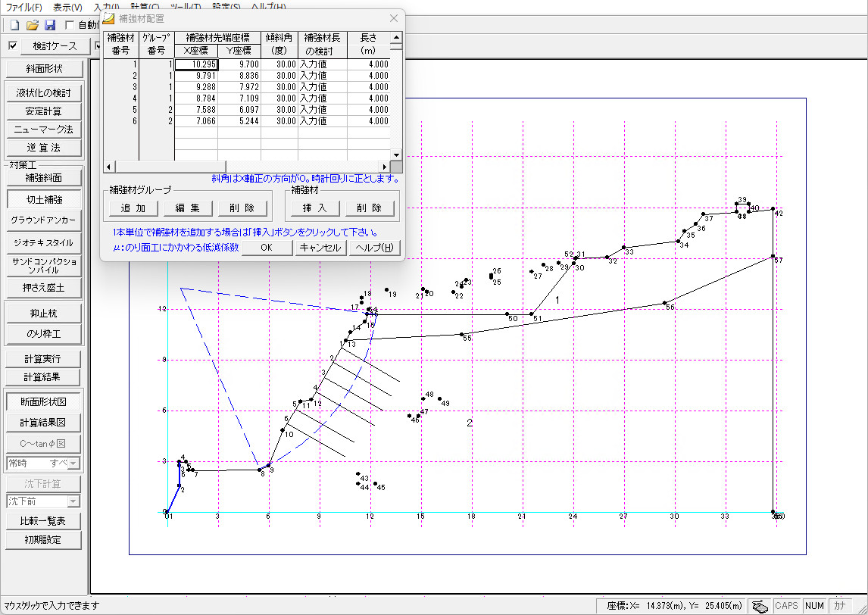Click 挿入 in the 補強材 section
The height and width of the screenshot is (615, 868).
click(x=315, y=208)
